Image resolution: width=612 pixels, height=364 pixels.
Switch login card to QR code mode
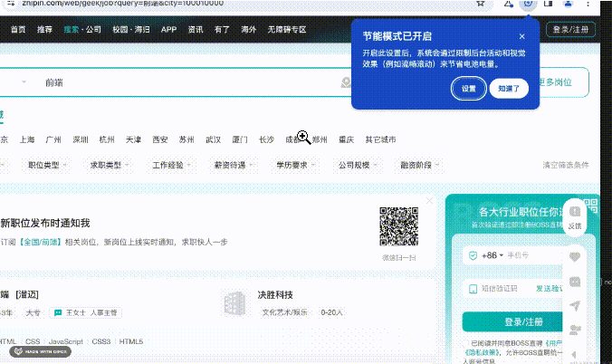[590, 205]
